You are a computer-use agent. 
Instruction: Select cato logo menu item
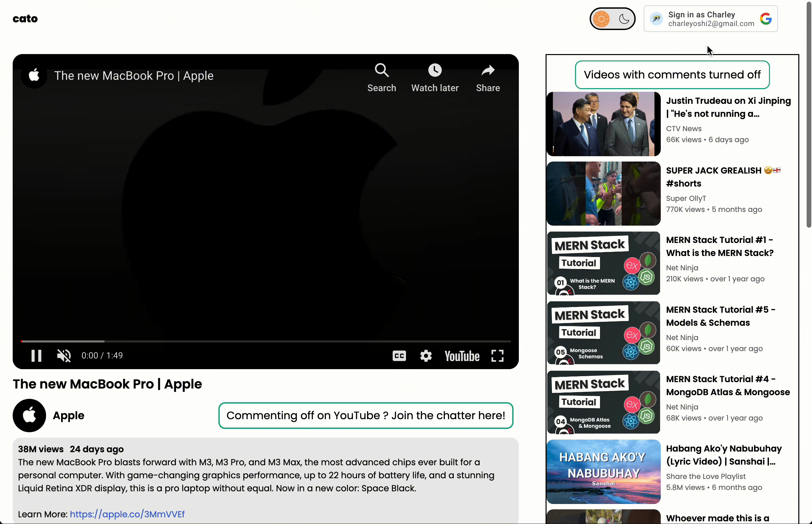click(25, 19)
